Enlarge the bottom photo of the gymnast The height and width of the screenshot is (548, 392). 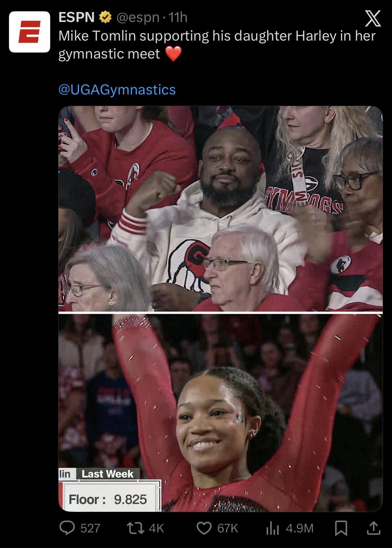point(220,413)
